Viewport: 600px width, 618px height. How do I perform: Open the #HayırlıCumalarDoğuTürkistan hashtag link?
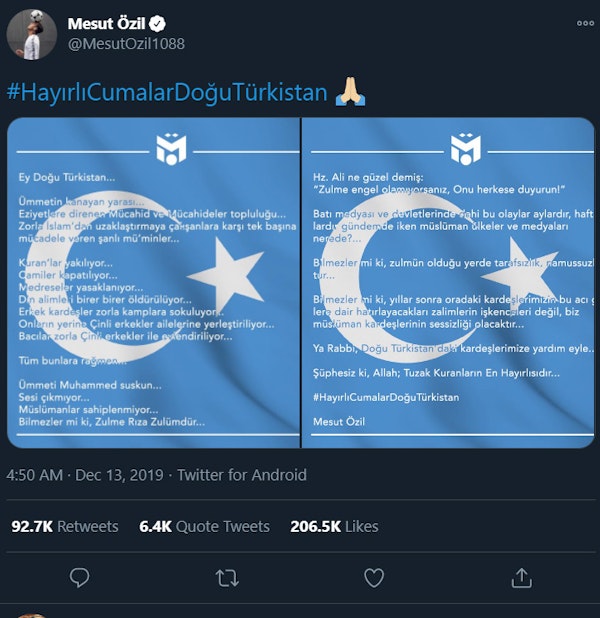click(x=167, y=92)
